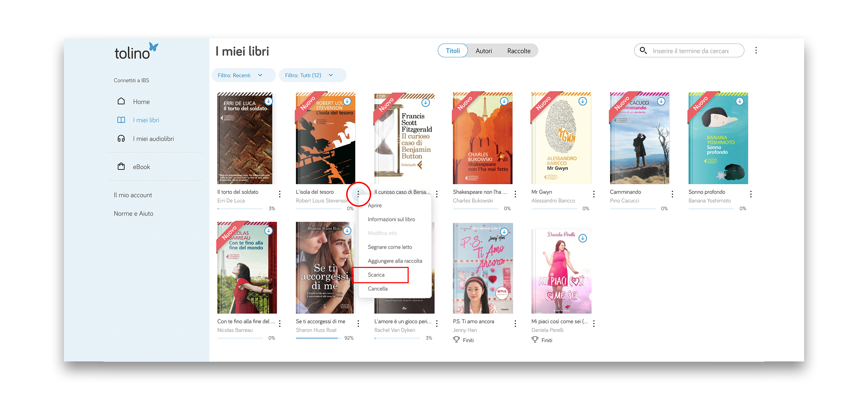Open P.S. Ti amo ancora cover

coord(483,268)
